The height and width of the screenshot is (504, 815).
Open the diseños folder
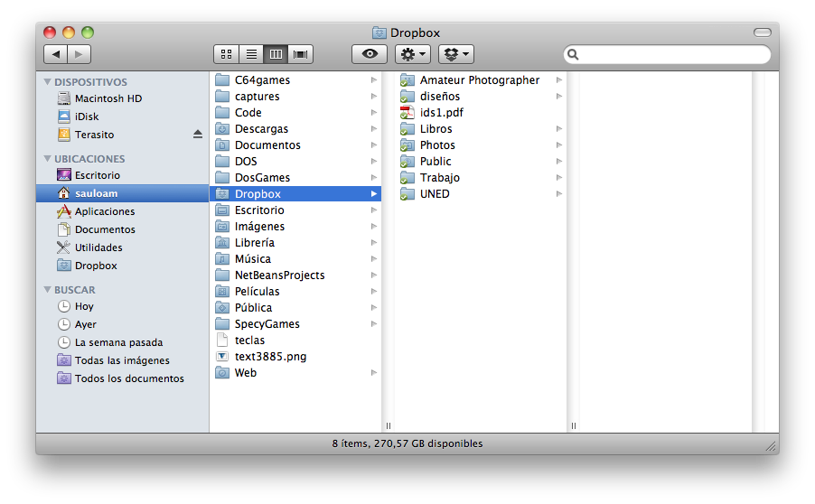pos(481,96)
